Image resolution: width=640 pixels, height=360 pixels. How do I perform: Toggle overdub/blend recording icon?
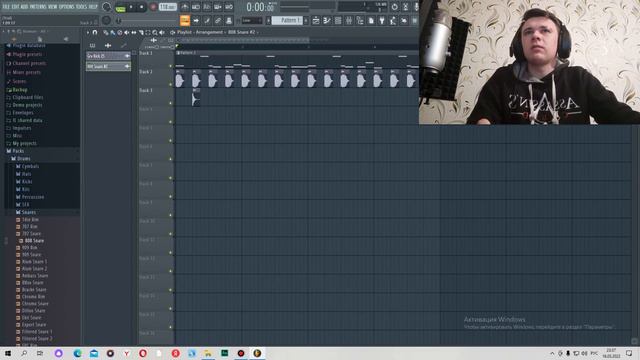click(x=218, y=7)
